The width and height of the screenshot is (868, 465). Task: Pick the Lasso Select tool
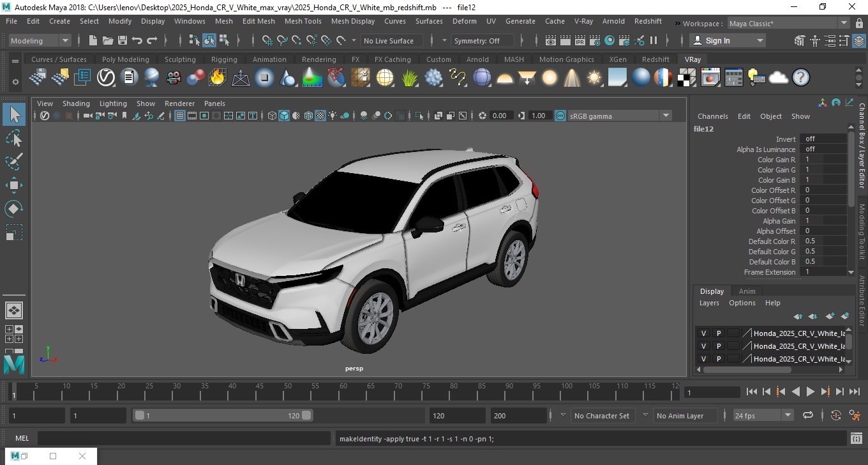(14, 138)
